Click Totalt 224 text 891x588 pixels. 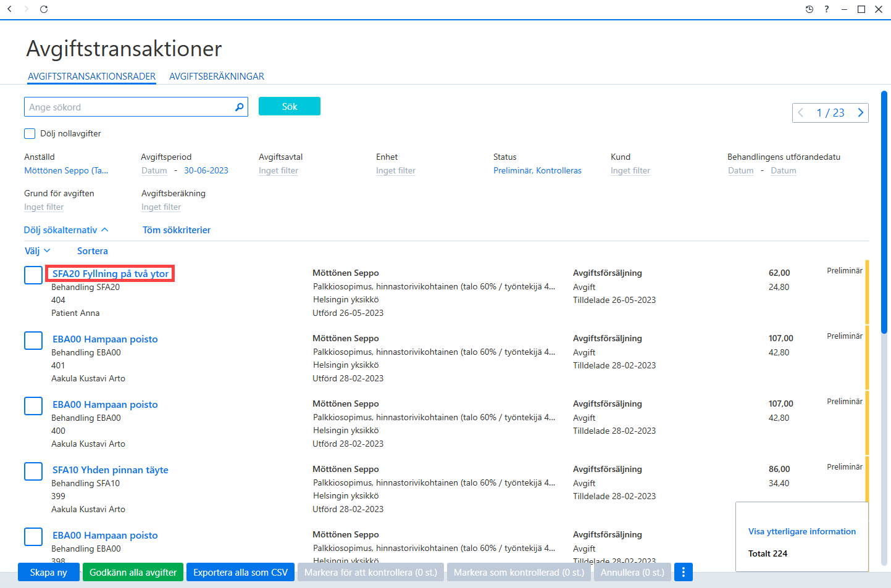click(768, 553)
